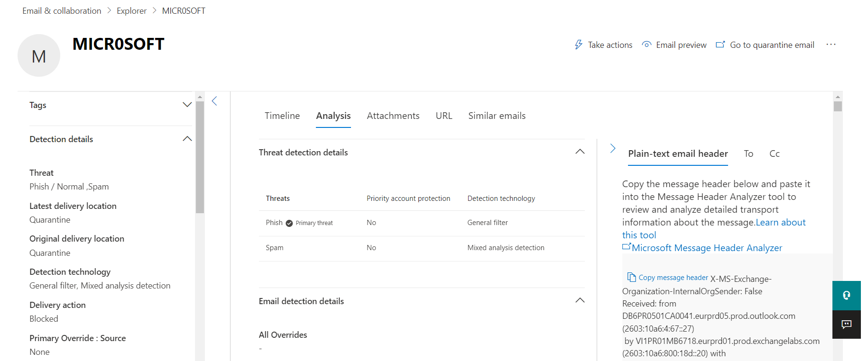Click Primary Override : Source label

point(78,338)
